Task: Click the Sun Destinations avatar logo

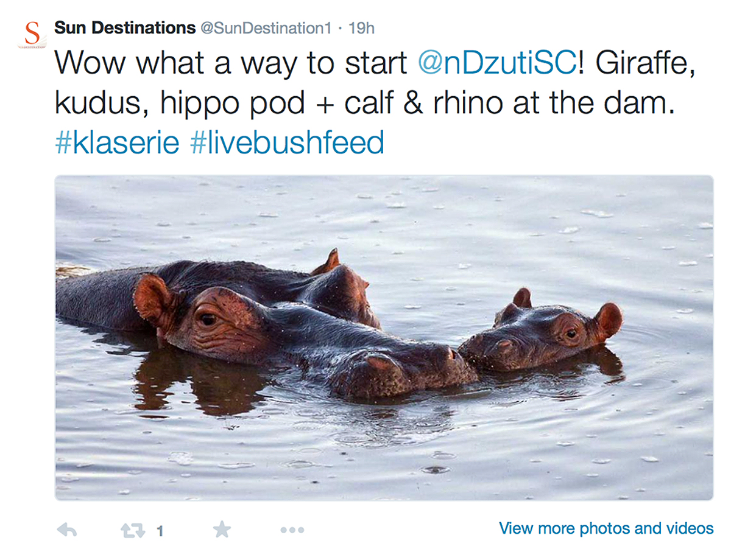Action: pos(32,34)
